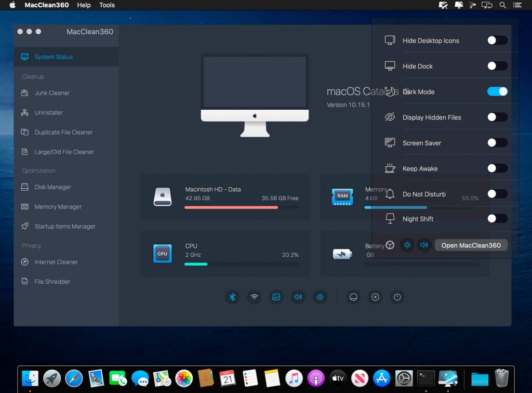Image resolution: width=532 pixels, height=393 pixels.
Task: Enable the Keep Awake toggle
Action: point(497,168)
